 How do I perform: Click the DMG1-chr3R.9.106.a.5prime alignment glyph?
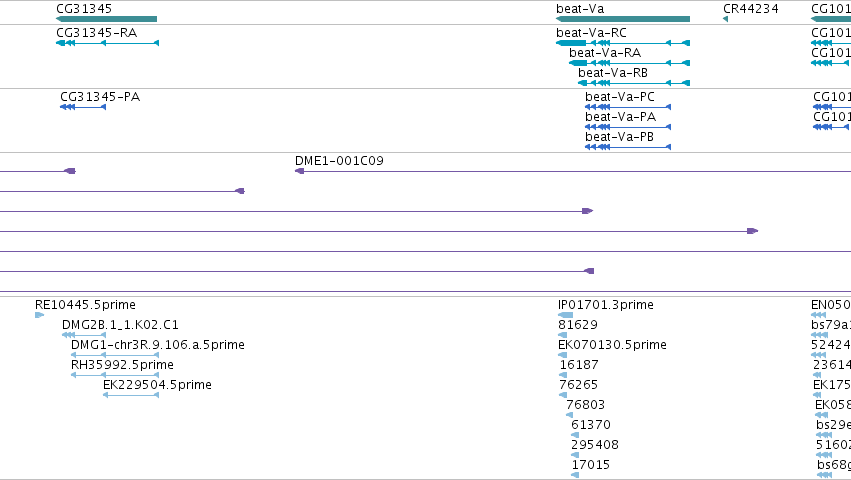[115, 355]
